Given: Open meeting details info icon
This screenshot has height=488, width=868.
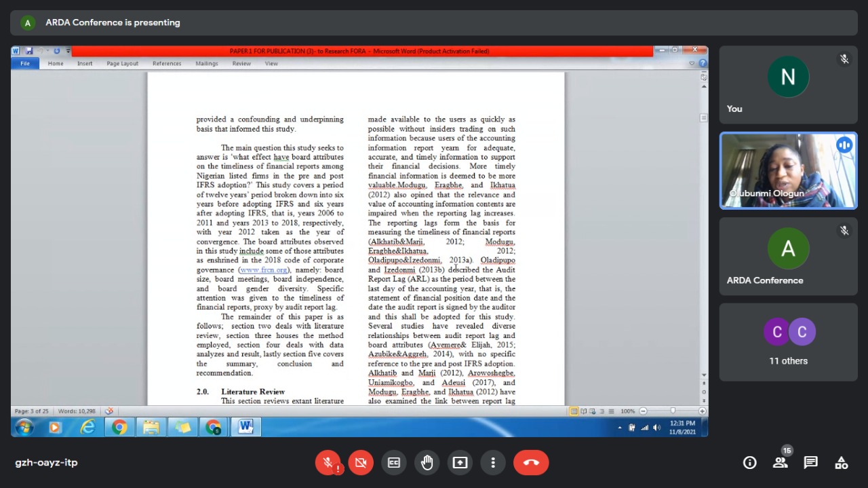Looking at the screenshot, I should click(x=750, y=463).
